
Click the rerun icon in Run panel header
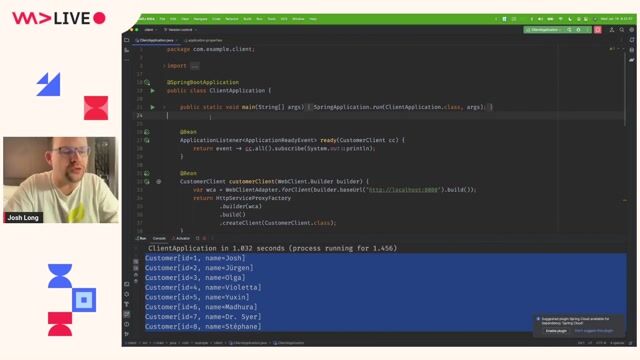coord(198,238)
